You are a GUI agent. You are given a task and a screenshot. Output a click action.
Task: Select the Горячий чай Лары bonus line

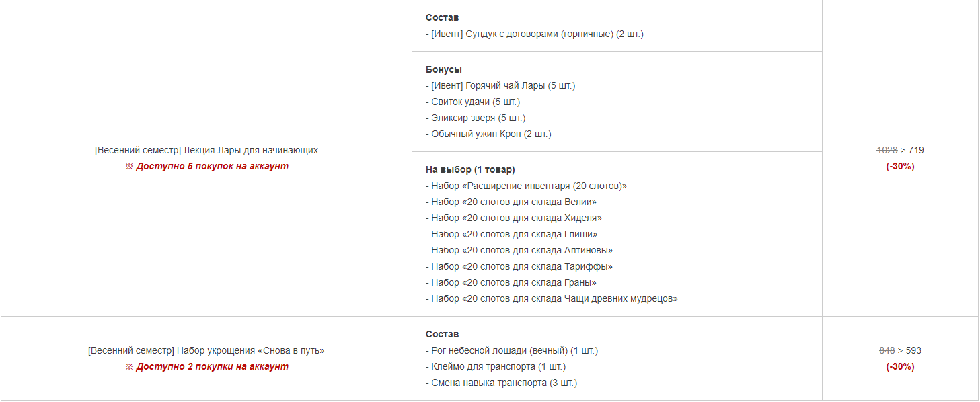[x=500, y=86]
